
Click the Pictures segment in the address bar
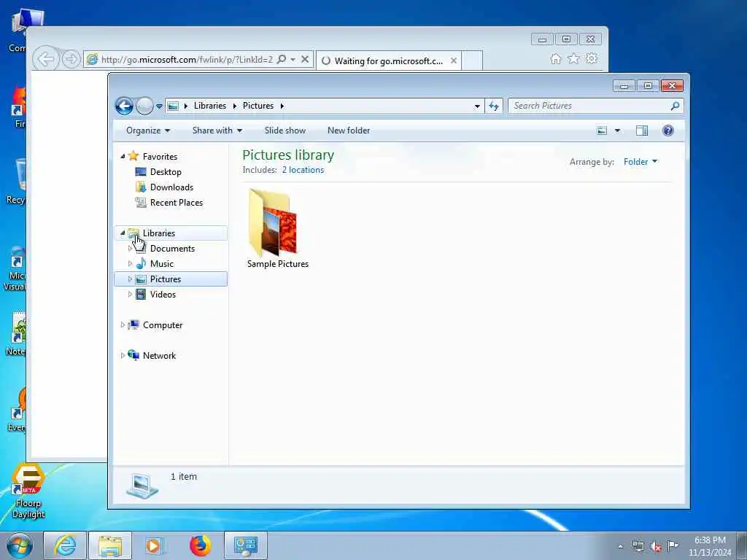tap(258, 106)
